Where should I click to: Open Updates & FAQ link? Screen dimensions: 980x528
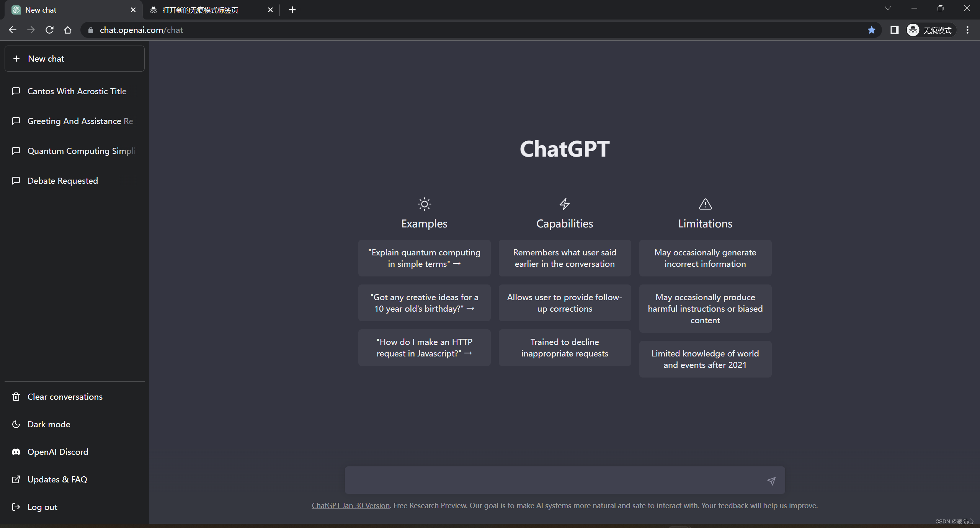pyautogui.click(x=75, y=479)
